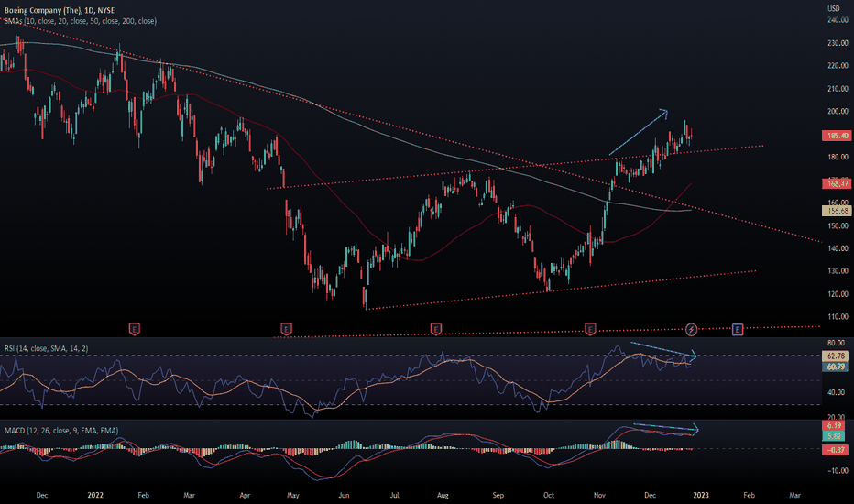Click the 230.00 price axis label
854x504 pixels.
pyautogui.click(x=838, y=43)
